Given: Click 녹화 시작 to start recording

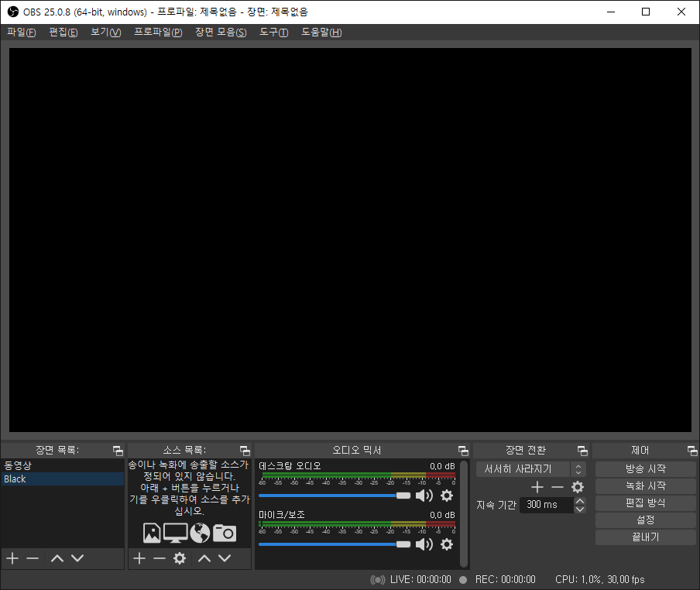Looking at the screenshot, I should point(646,486).
